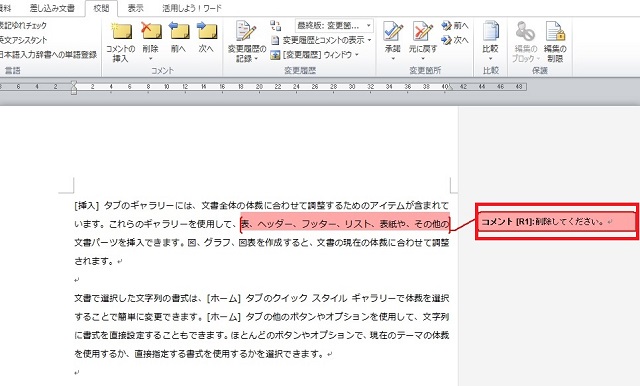
Task: Click the 変更履歴とコメントの表示 icon
Action: click(275, 40)
